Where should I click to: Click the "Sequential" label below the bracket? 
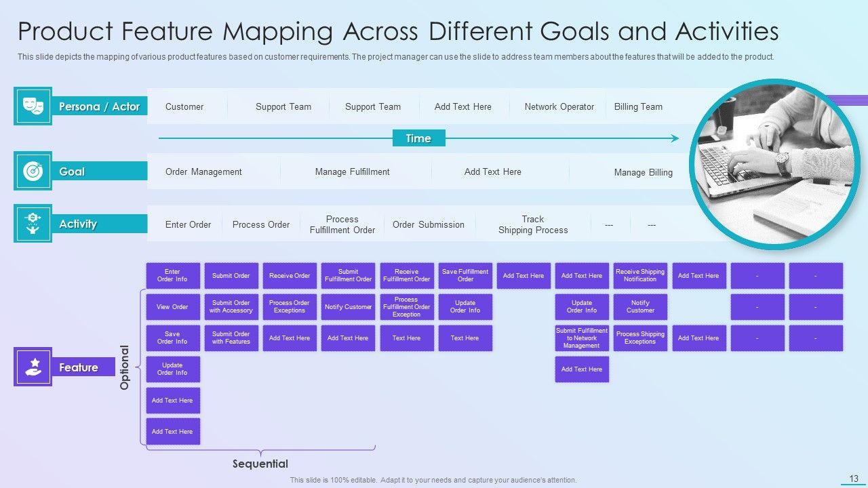[x=260, y=464]
